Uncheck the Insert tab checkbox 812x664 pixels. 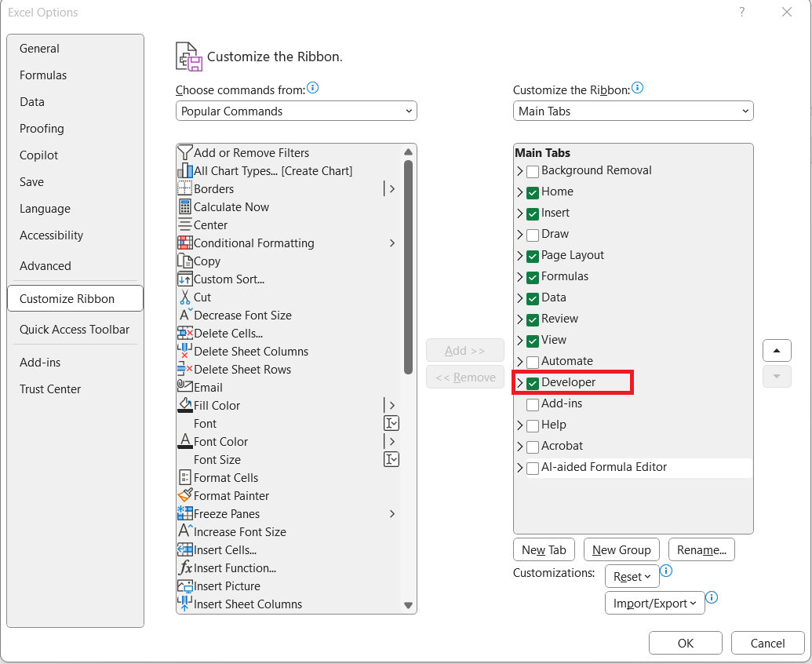point(533,214)
